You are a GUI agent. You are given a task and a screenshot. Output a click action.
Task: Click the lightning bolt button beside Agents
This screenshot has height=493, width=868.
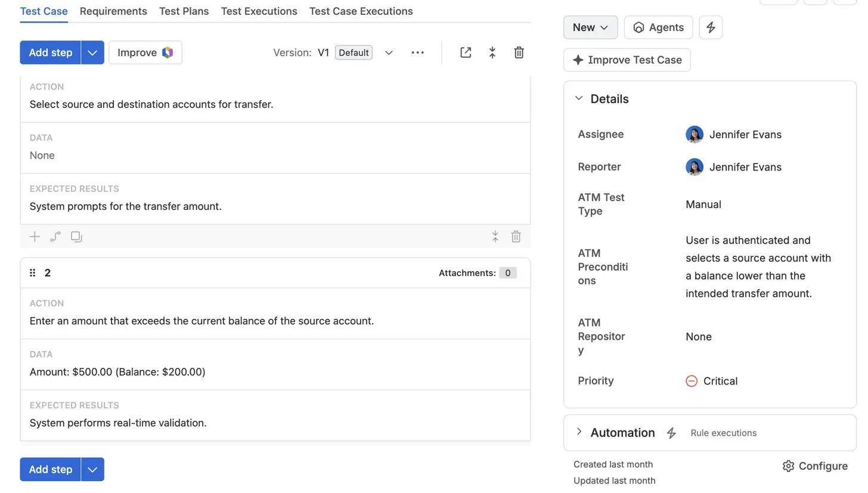(711, 27)
